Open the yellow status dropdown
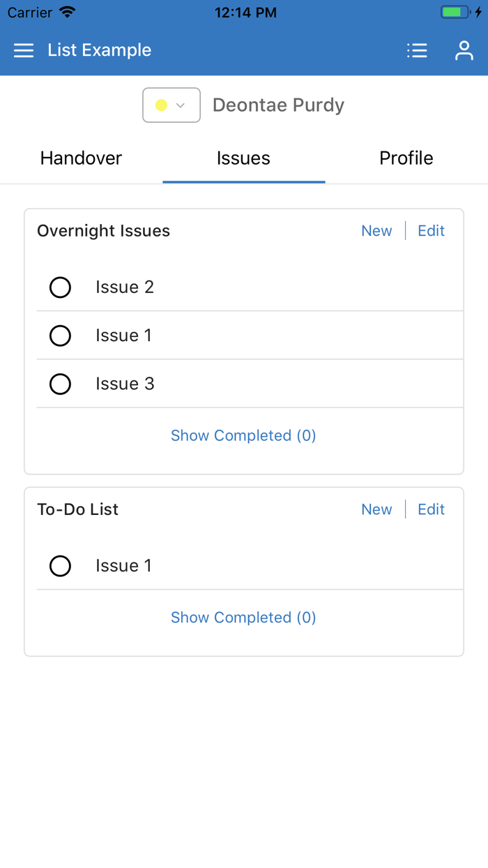The height and width of the screenshot is (868, 488). tap(171, 105)
